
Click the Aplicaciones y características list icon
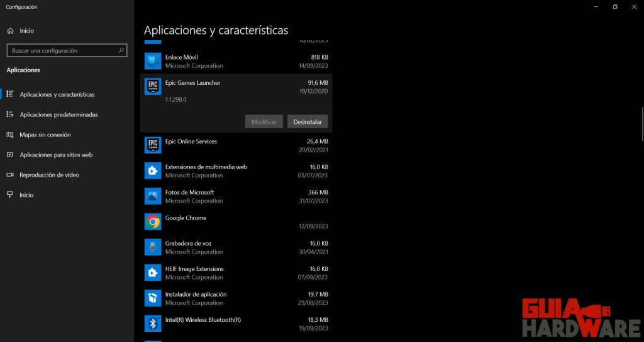pos(10,94)
